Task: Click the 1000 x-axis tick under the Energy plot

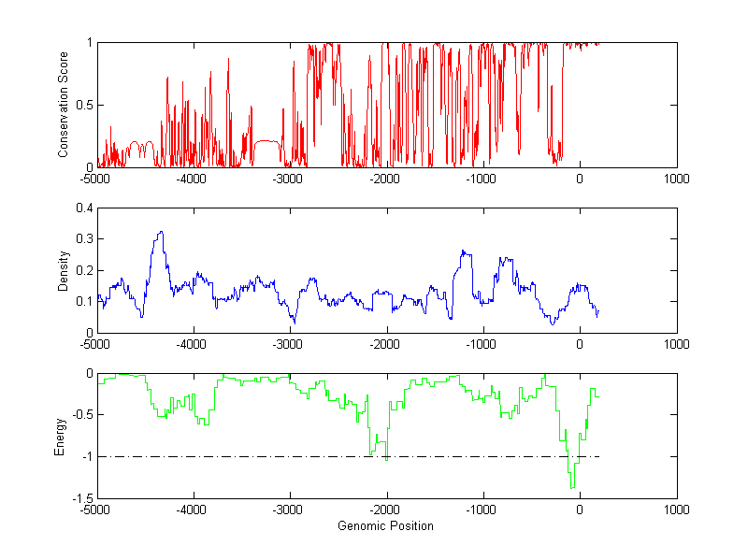Action: click(x=676, y=510)
